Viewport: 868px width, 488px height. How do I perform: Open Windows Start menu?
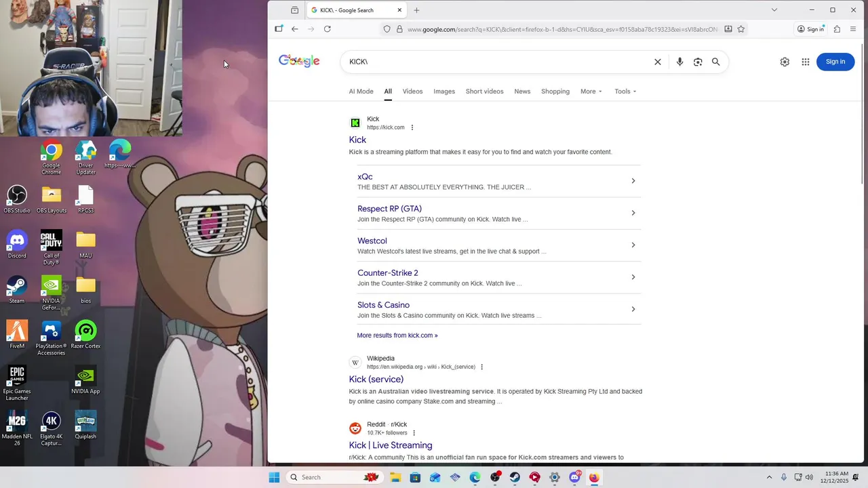274,477
